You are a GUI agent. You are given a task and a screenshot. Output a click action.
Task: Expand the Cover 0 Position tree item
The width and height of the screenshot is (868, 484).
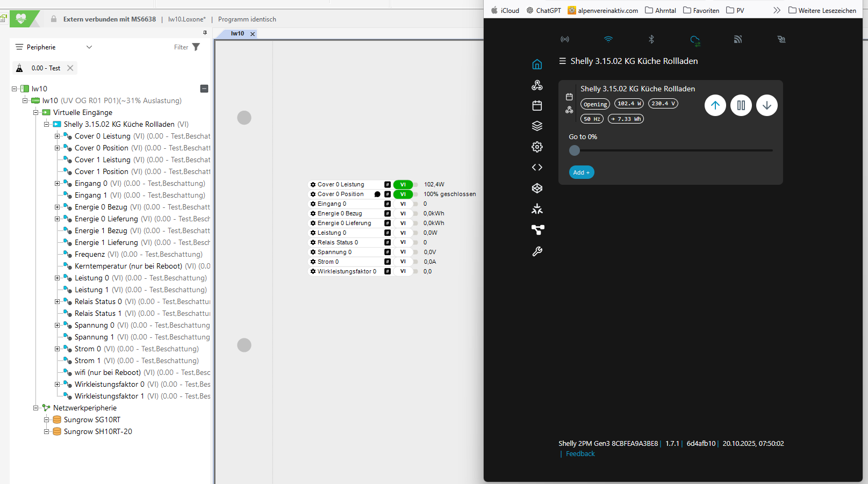58,148
